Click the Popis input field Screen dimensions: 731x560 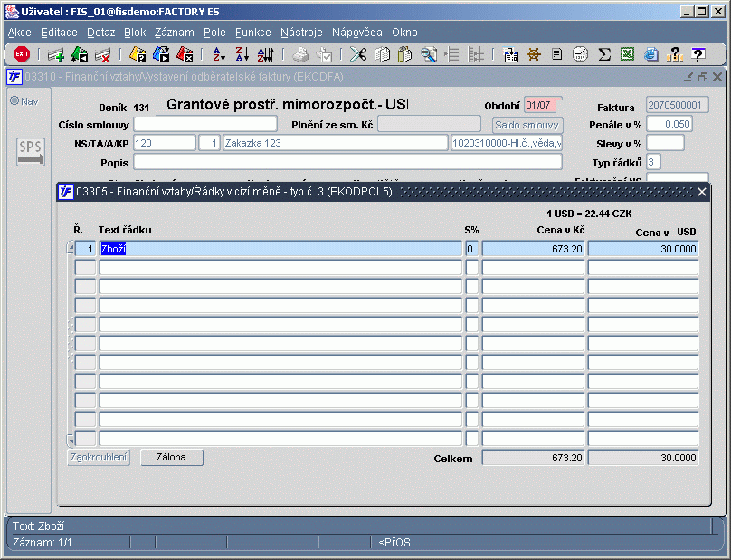[347, 162]
